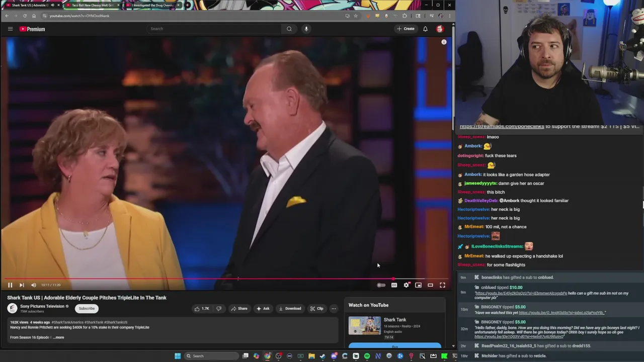Switch video to miniplayer mode

click(418, 285)
